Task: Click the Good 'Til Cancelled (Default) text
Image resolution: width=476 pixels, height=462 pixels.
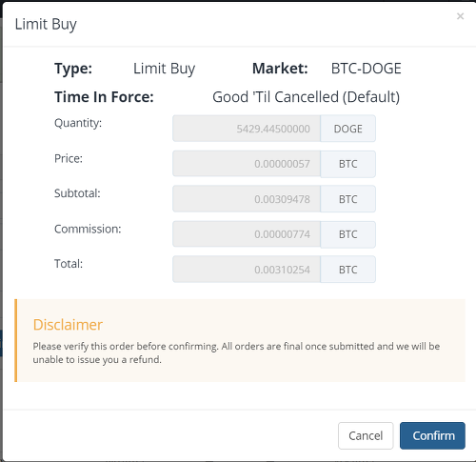Action: [306, 97]
